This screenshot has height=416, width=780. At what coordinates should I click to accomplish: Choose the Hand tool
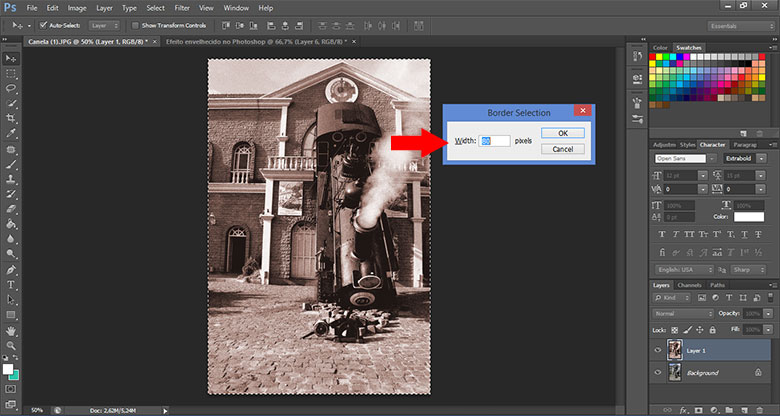pos(10,329)
